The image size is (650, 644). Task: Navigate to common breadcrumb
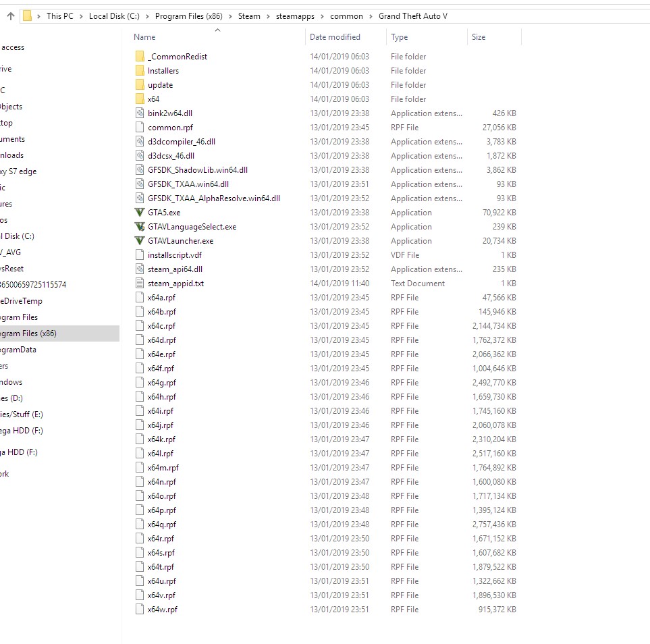(x=346, y=16)
